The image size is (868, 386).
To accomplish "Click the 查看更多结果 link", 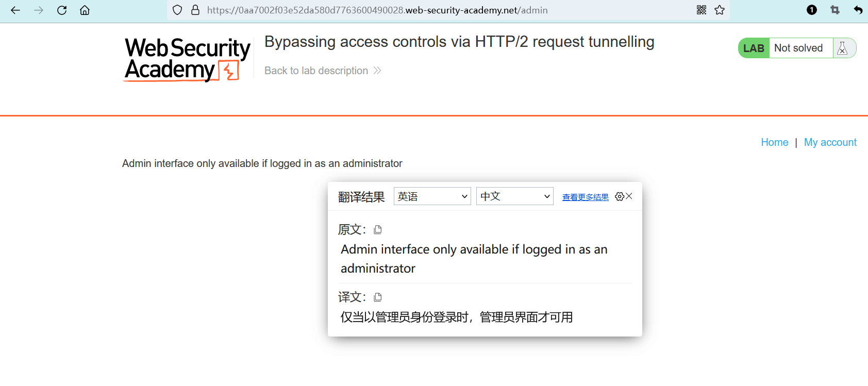I will [x=585, y=197].
